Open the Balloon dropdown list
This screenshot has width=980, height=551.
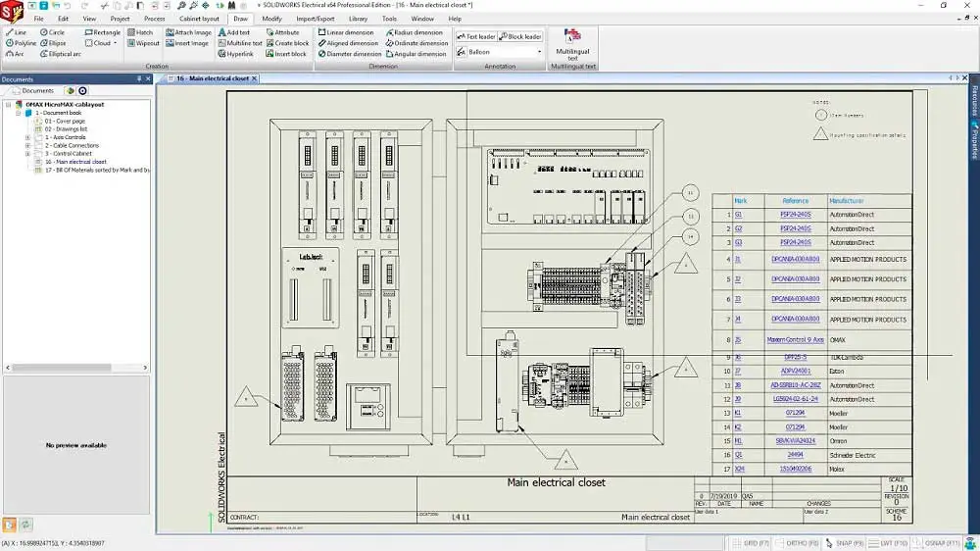click(x=538, y=52)
